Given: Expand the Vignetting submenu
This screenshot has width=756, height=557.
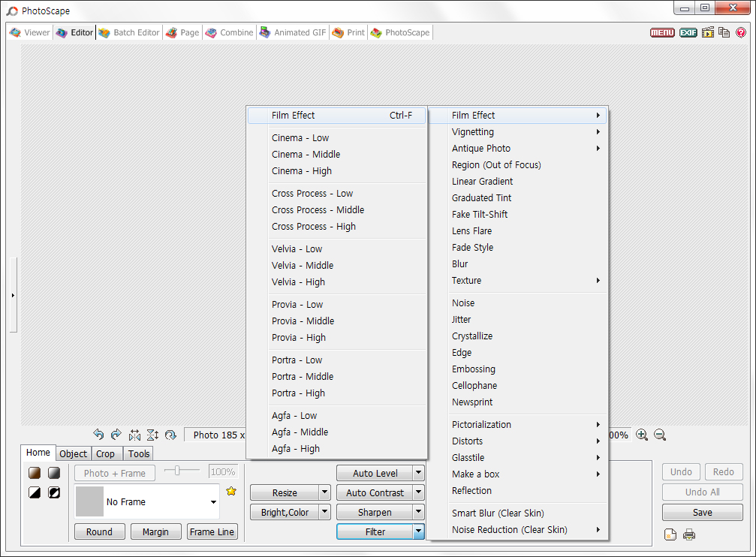Looking at the screenshot, I should click(517, 131).
